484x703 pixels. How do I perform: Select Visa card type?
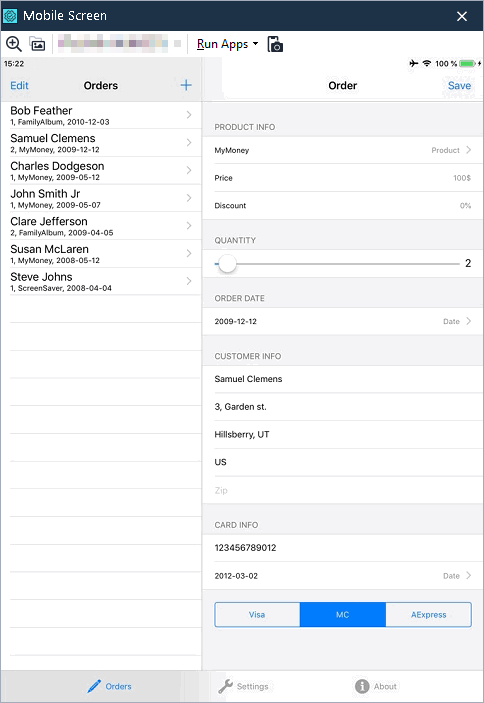257,614
